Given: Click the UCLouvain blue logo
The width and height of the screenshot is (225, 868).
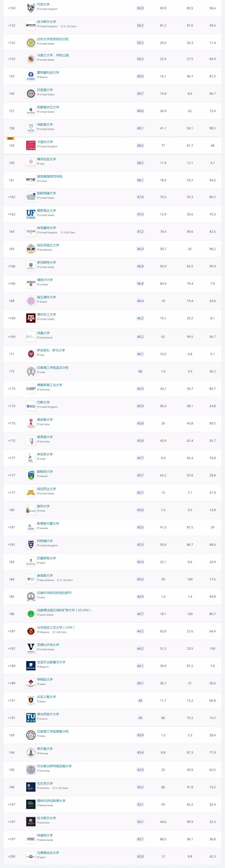Looking at the screenshot, I should (31, 666).
